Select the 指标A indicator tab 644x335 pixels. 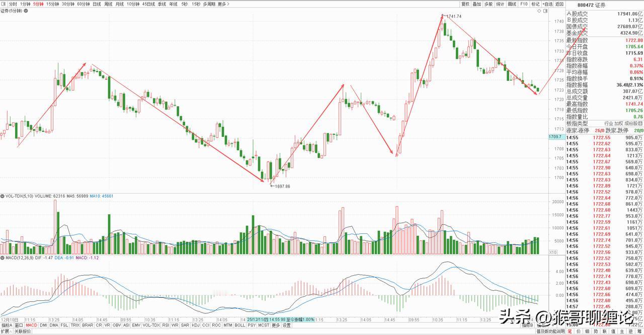tap(7, 325)
